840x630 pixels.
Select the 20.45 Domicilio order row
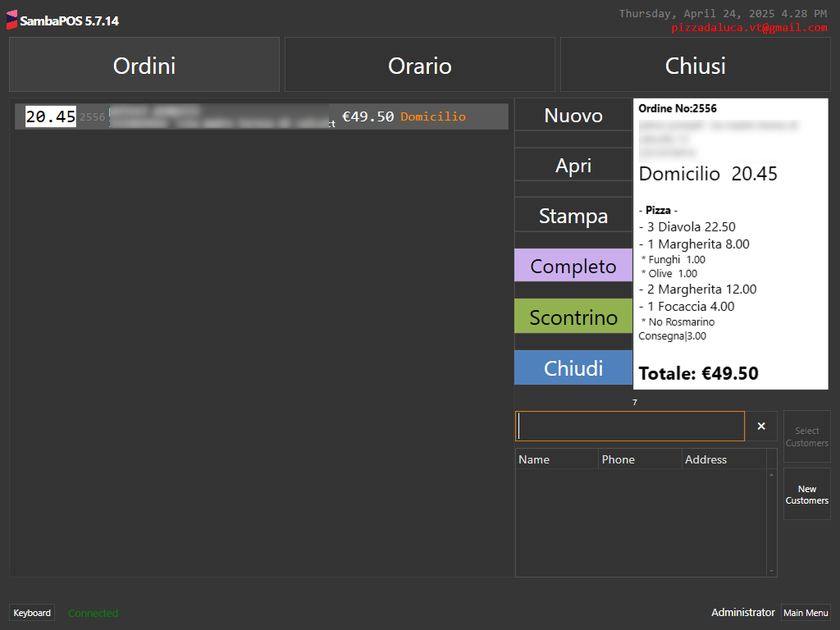pyautogui.click(x=262, y=116)
